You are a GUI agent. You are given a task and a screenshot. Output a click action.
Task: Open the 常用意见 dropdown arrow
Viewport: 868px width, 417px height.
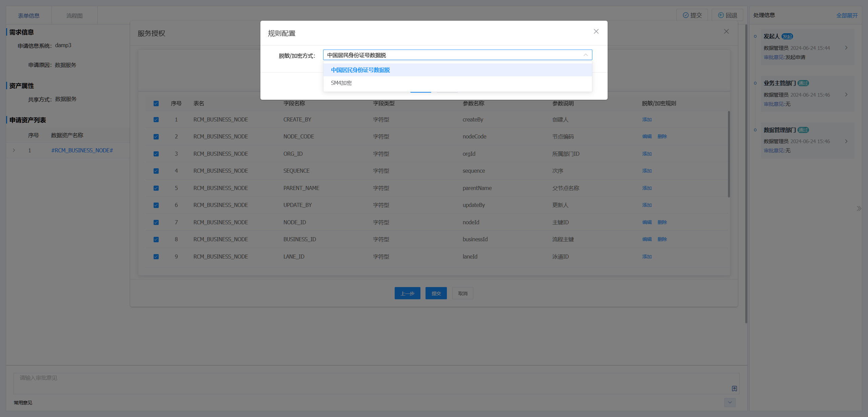730,402
